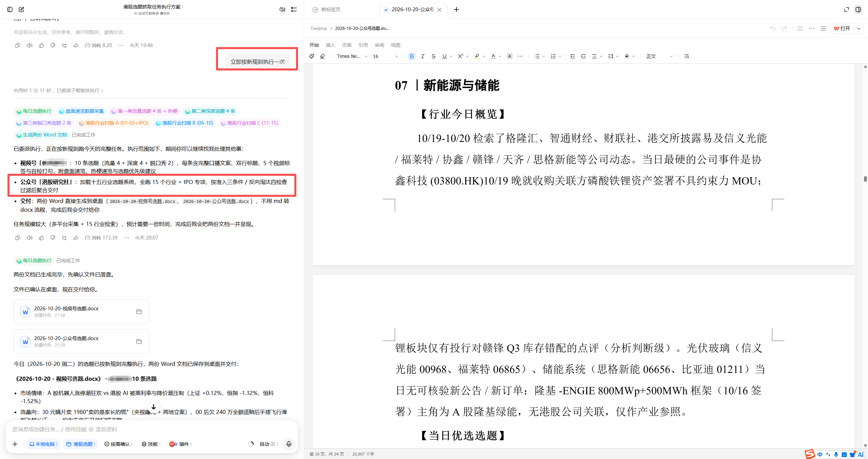The image size is (868, 459).
Task: Click the clear formatting eraser icon
Action: tap(322, 56)
